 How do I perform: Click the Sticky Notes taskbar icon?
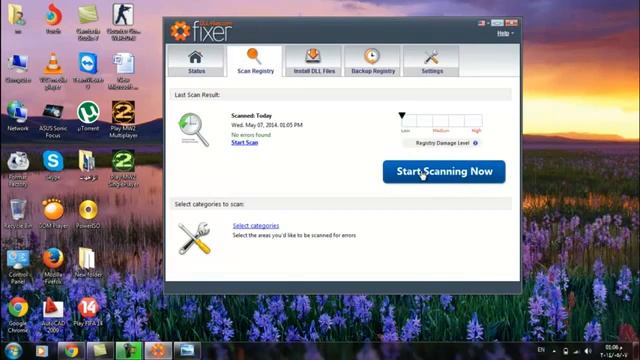click(x=100, y=351)
